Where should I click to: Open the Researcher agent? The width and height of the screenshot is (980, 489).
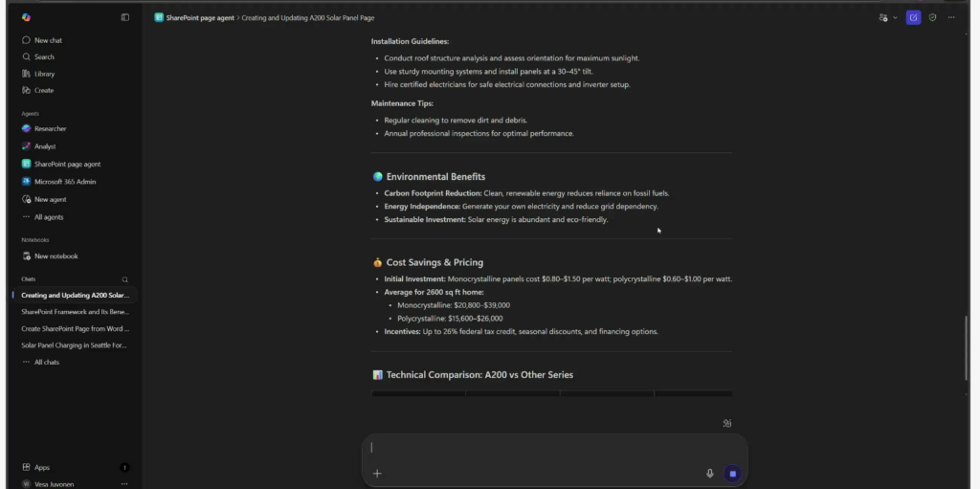(50, 128)
